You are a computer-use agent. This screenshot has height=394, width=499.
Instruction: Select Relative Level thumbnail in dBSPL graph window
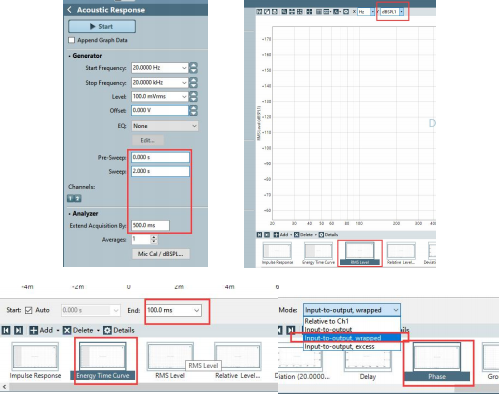click(x=401, y=253)
